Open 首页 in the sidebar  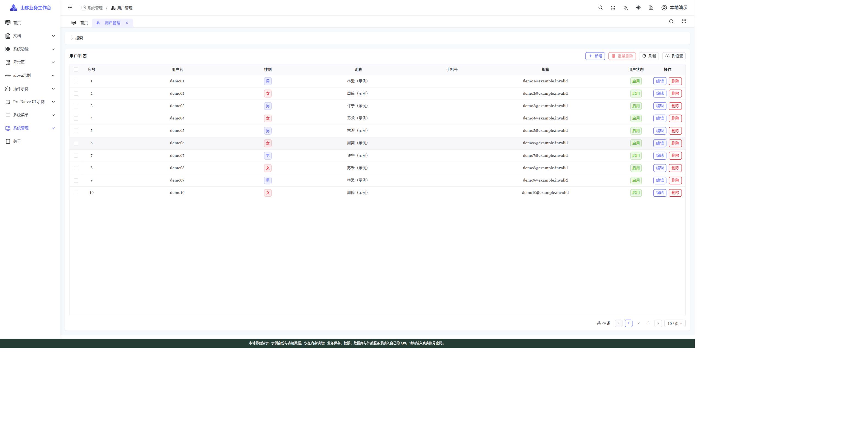click(x=30, y=23)
